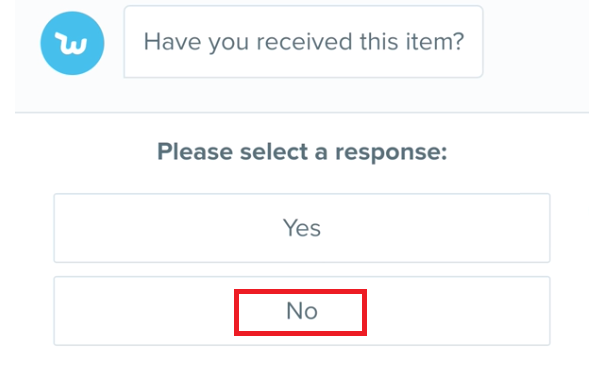Tap the white 'w' symbol inside the blue circle
This screenshot has height=365, width=597.
(72, 43)
